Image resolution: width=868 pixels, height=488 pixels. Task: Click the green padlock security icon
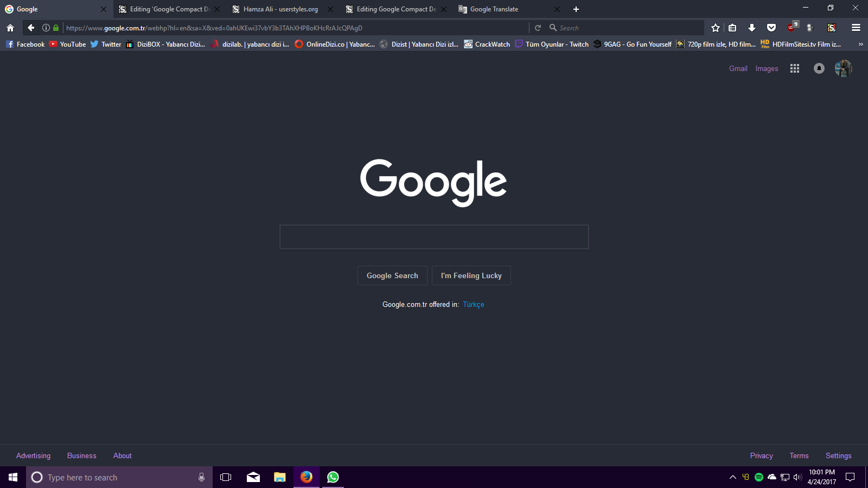coord(56,28)
